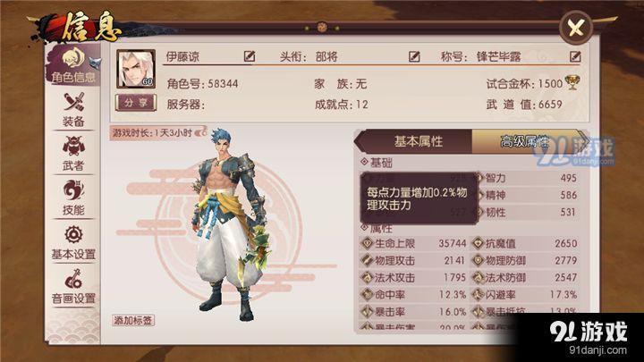Open the 技能 skills section
644x362 pixels.
[73, 198]
